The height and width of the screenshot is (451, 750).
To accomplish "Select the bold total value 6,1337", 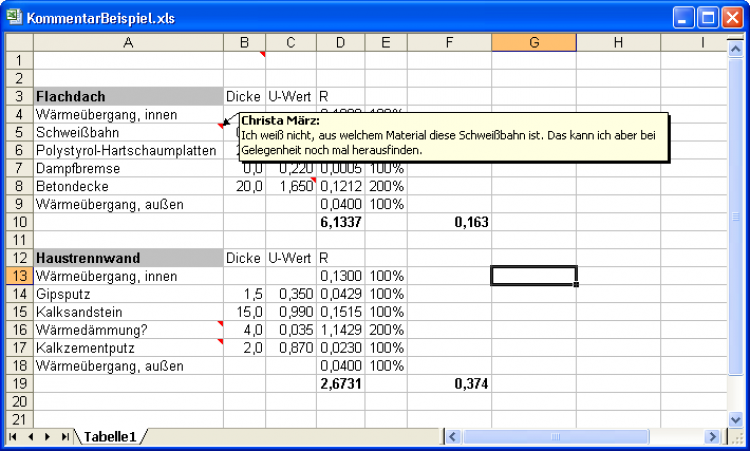I will point(340,222).
